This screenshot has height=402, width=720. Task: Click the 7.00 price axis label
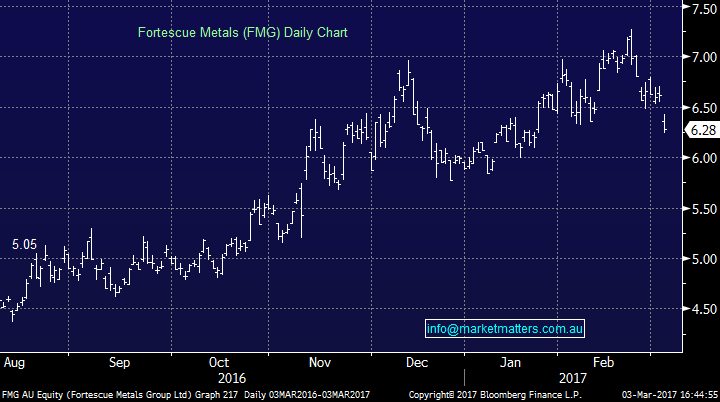704,57
